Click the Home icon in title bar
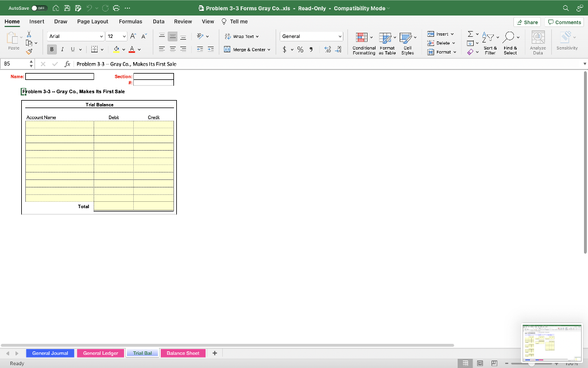 (56, 8)
